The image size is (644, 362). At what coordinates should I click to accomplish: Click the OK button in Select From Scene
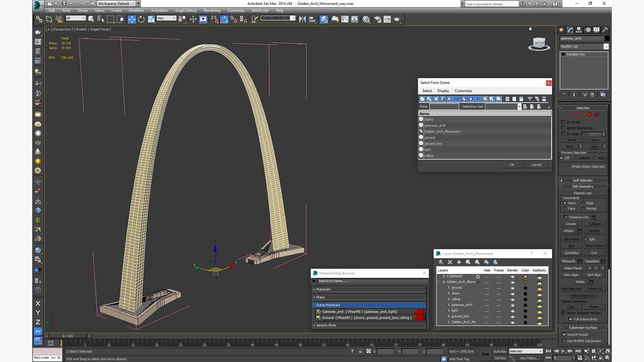click(512, 165)
